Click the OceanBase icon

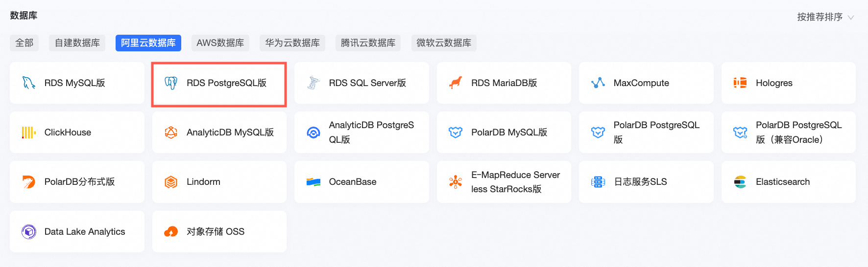(313, 182)
